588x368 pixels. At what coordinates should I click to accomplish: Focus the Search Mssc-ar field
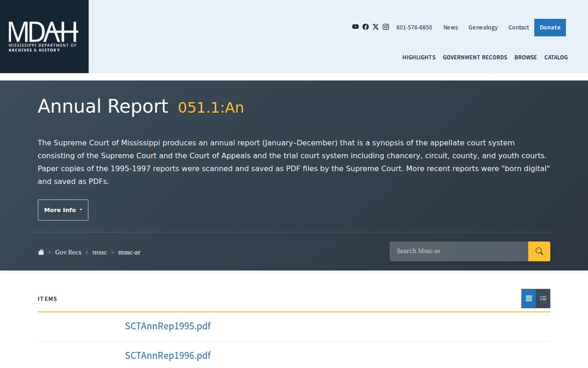[459, 251]
